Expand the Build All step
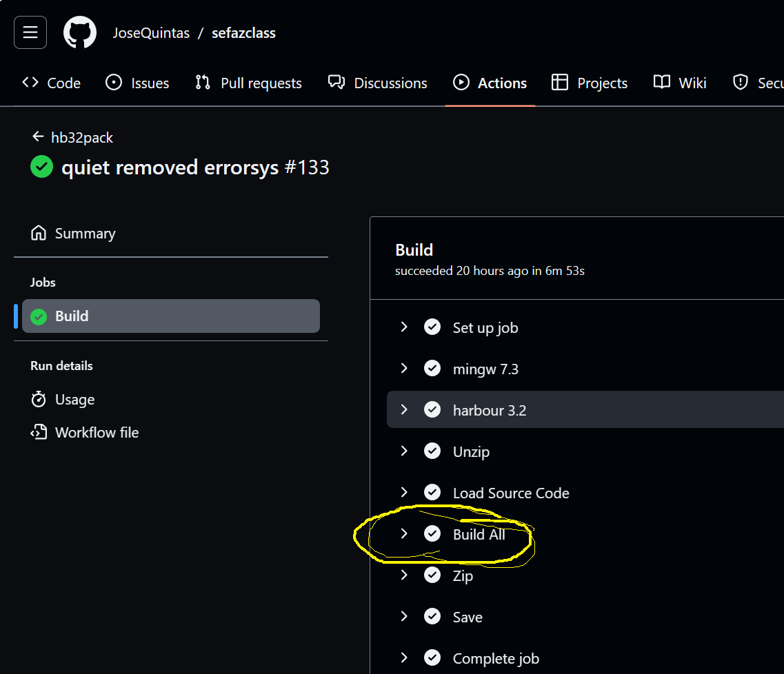784x674 pixels. [405, 534]
